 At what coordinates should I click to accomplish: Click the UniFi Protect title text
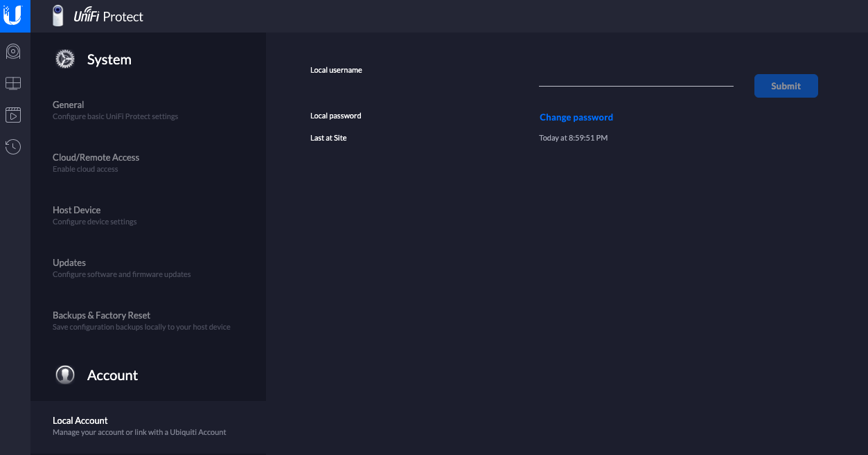coord(109,17)
